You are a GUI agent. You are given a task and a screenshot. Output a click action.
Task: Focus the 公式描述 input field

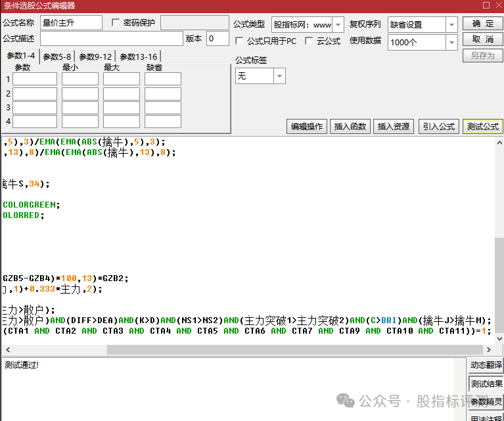(112, 39)
